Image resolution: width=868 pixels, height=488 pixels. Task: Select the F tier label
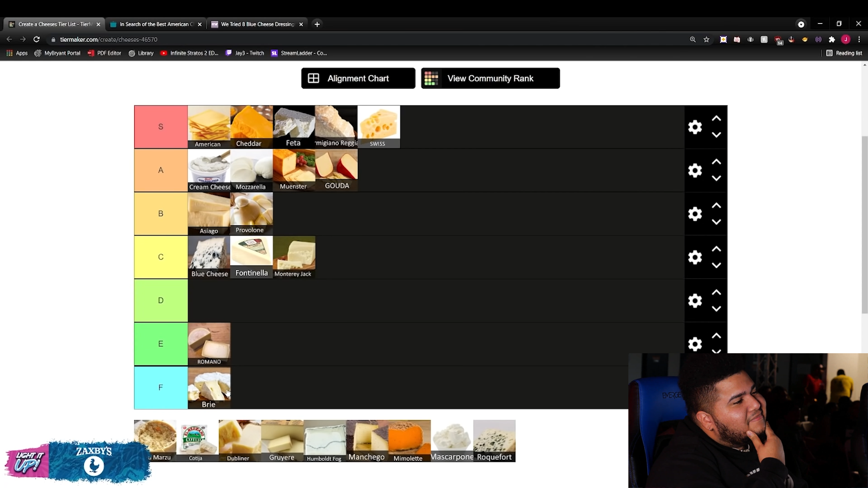pyautogui.click(x=161, y=388)
